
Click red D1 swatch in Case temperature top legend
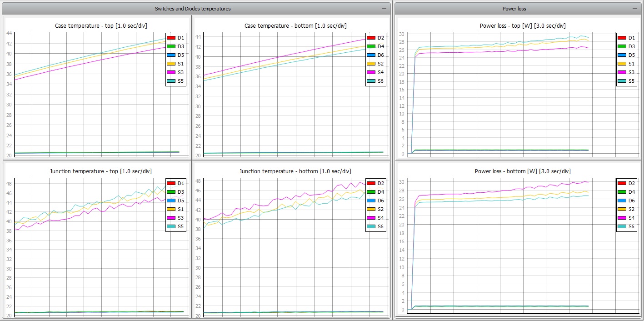pyautogui.click(x=171, y=38)
